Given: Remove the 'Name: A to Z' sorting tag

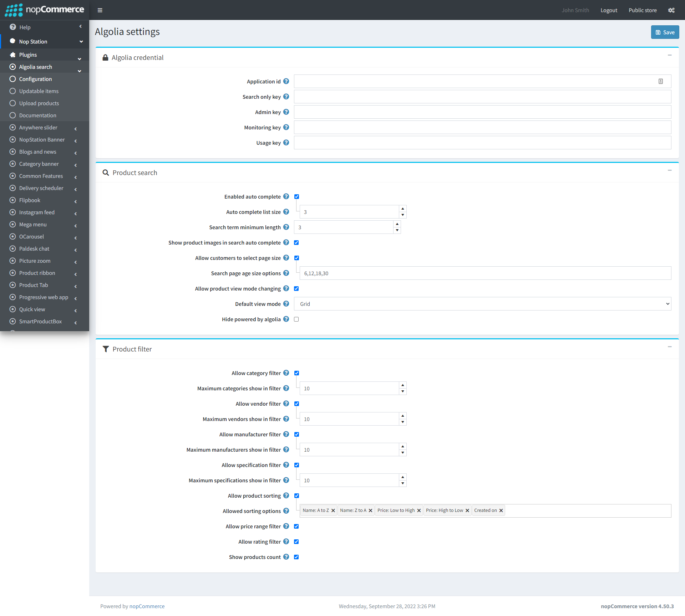Looking at the screenshot, I should click(333, 510).
